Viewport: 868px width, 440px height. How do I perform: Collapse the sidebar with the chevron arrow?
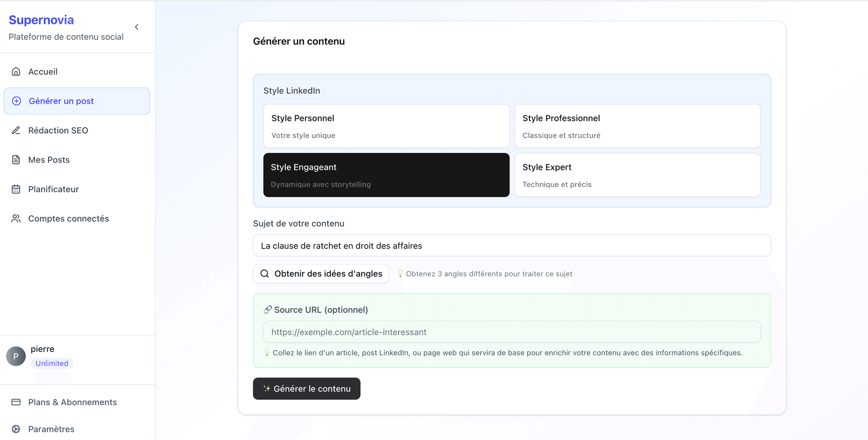tap(137, 27)
